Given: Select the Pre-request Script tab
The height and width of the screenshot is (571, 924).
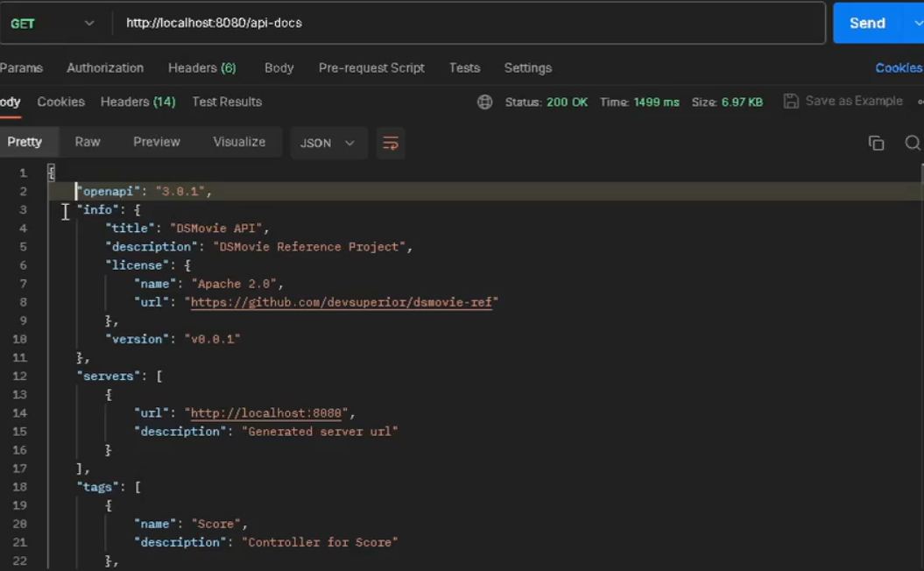Looking at the screenshot, I should 371,68.
